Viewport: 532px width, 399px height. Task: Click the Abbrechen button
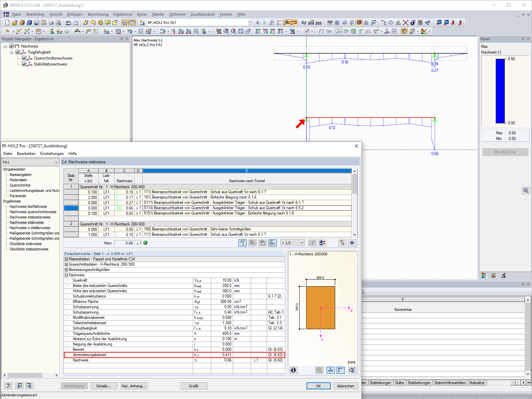(x=346, y=386)
